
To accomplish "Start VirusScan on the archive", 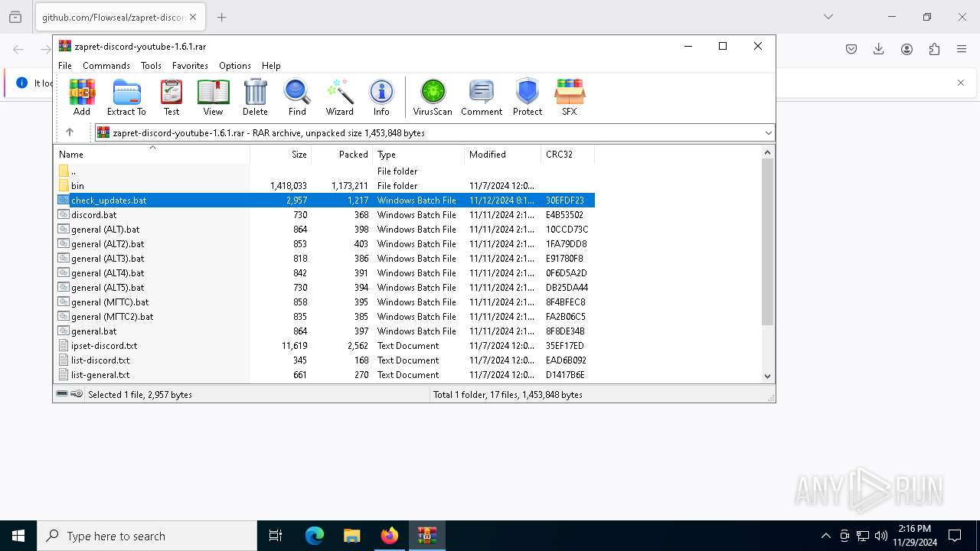I will (433, 96).
